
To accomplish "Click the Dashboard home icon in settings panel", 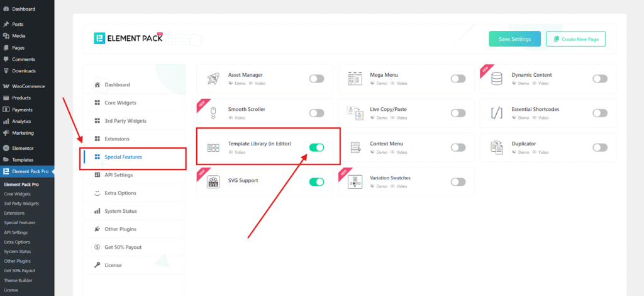I will coord(97,84).
